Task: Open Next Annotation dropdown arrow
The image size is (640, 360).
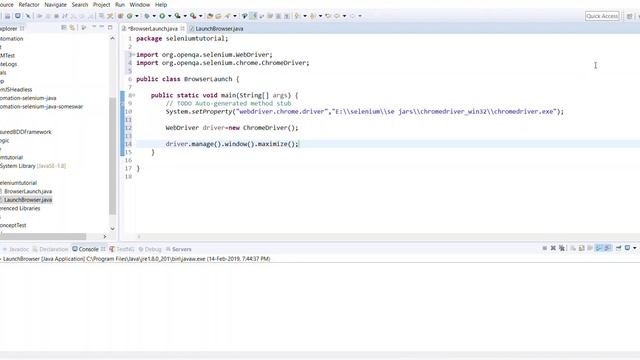Action: click(x=304, y=16)
